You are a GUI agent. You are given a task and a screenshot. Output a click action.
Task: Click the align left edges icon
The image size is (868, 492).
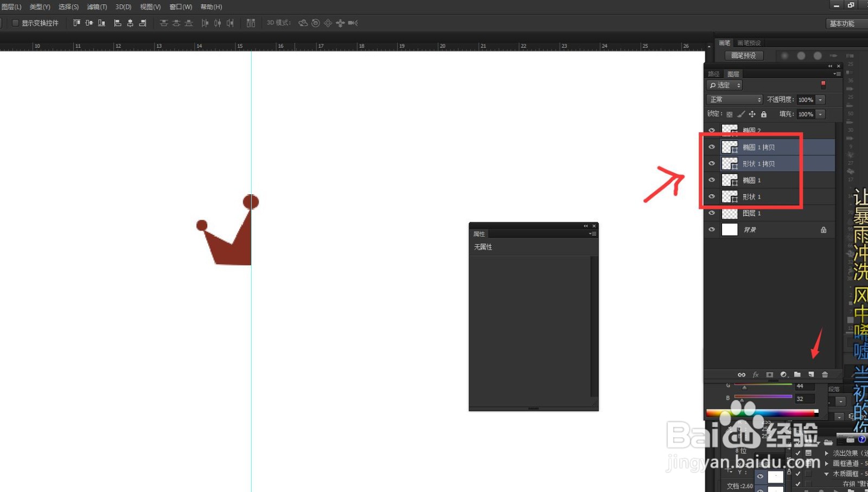pyautogui.click(x=117, y=23)
